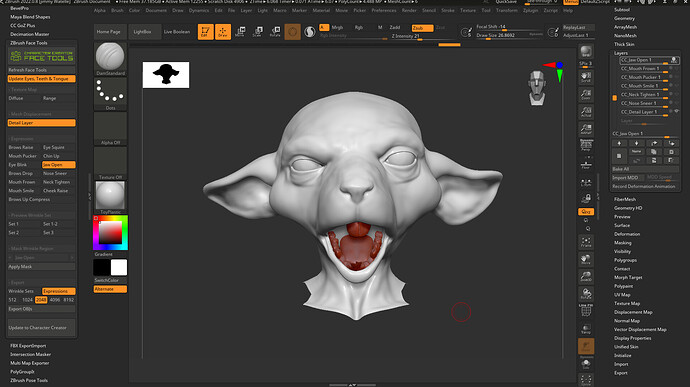Open the Stroke menu

click(448, 10)
